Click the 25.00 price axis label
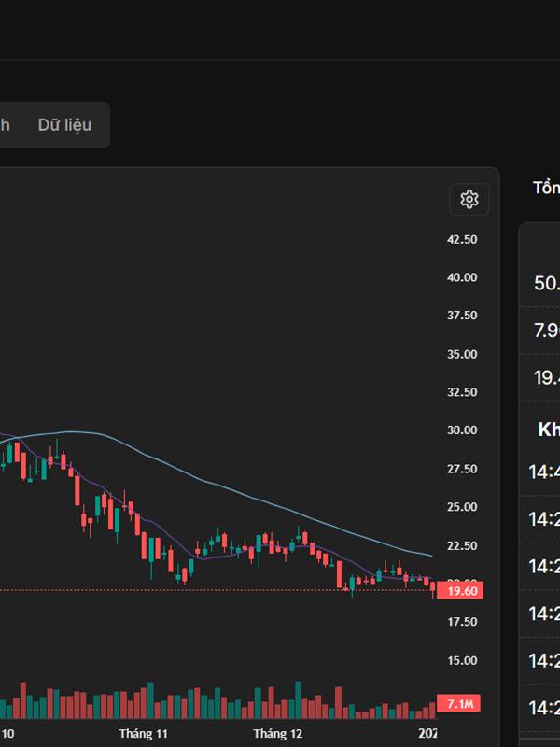This screenshot has height=747, width=560. 462,507
